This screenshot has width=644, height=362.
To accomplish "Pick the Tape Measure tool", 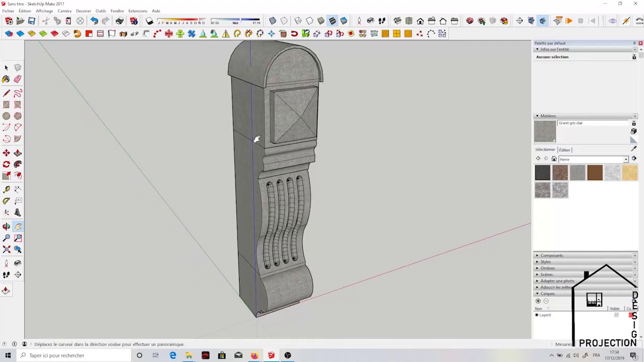I will pos(6,189).
